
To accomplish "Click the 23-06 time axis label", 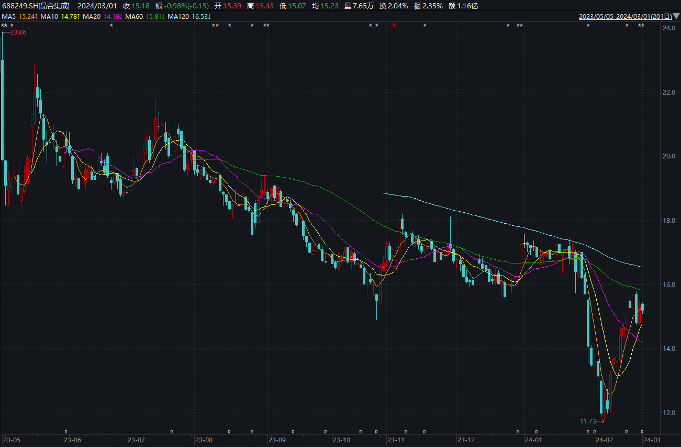I will (x=72, y=440).
